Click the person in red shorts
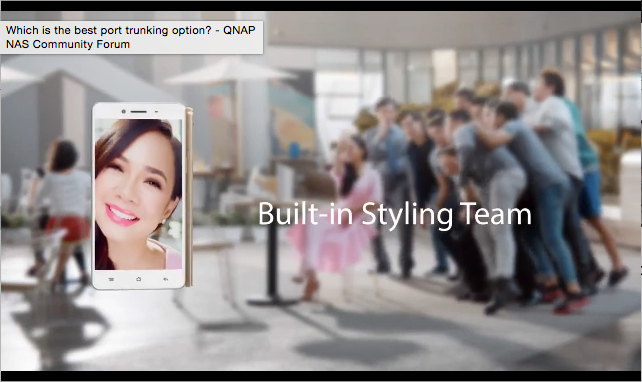 point(61,213)
